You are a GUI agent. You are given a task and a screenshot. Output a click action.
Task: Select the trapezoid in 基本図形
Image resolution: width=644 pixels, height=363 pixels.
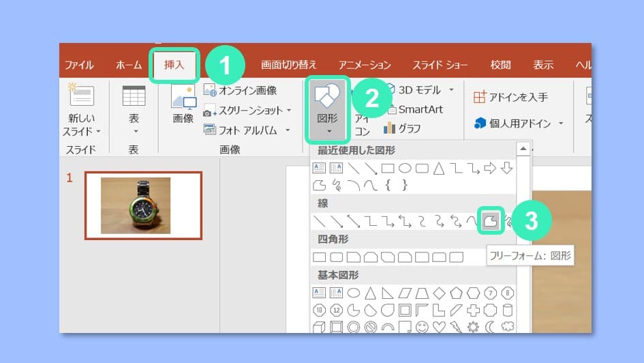click(423, 293)
